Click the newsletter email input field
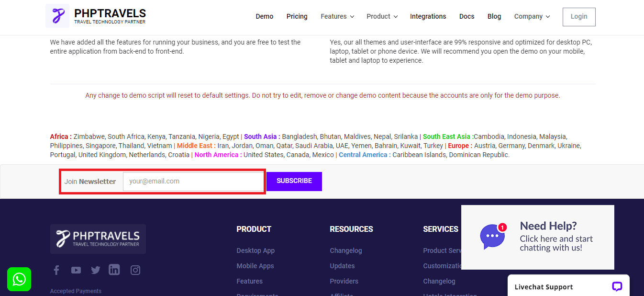This screenshot has width=644, height=296. tap(193, 181)
